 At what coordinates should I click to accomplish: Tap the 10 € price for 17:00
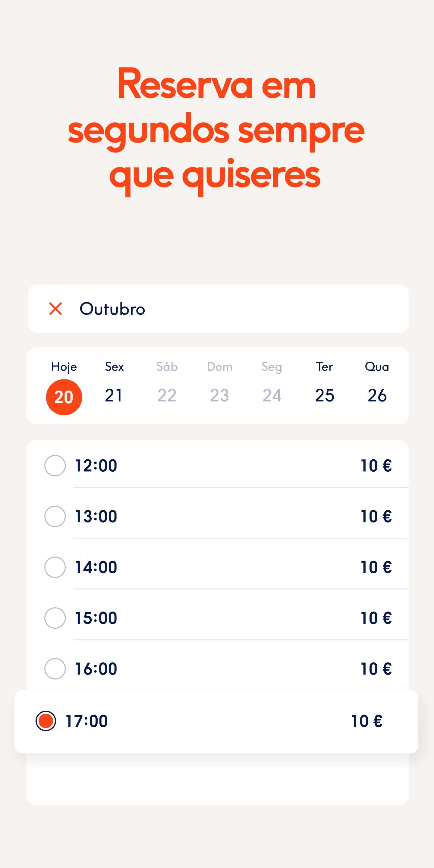click(x=366, y=721)
